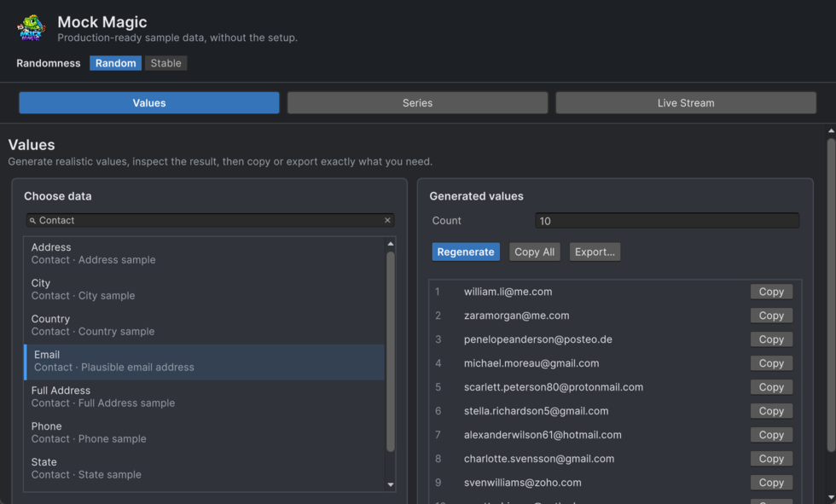Select the Country data type
Image resolution: width=836 pixels, height=504 pixels.
(204, 325)
